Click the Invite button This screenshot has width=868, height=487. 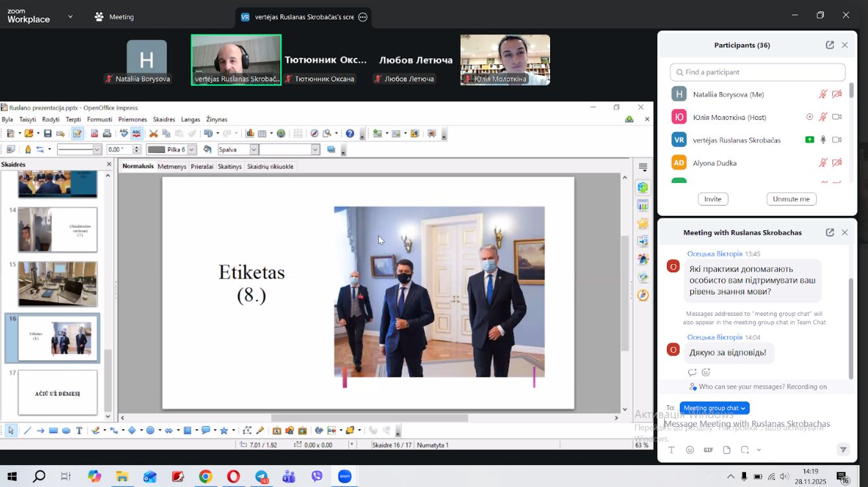coord(712,199)
